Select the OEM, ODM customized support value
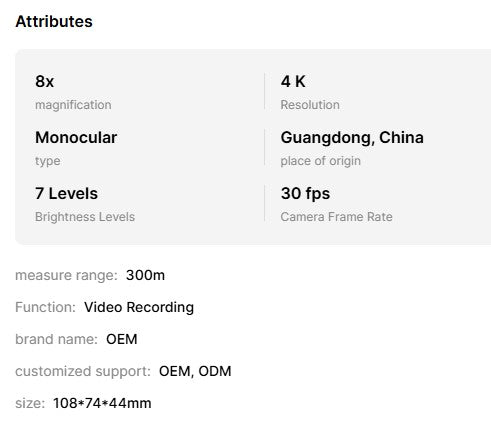The height and width of the screenshot is (423, 491). click(195, 371)
